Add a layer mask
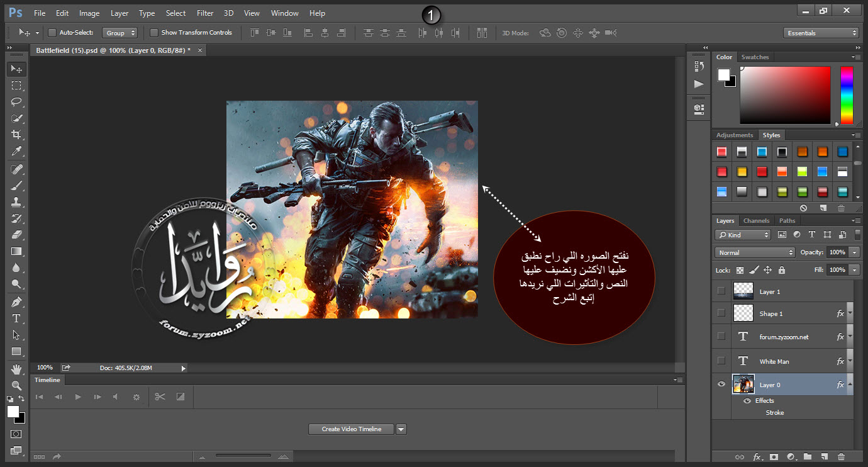868x467 pixels. pyautogui.click(x=774, y=457)
